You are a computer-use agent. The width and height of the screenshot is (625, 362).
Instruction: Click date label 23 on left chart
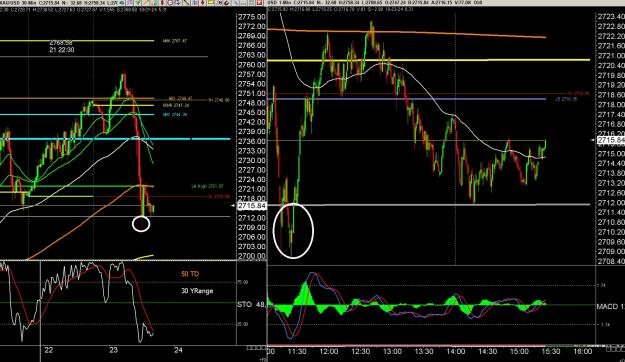114,350
